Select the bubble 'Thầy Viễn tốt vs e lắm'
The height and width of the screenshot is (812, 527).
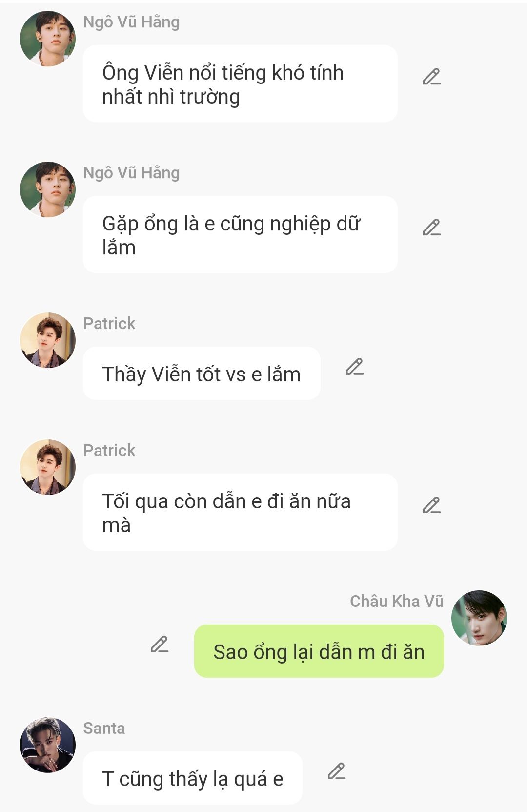click(202, 374)
